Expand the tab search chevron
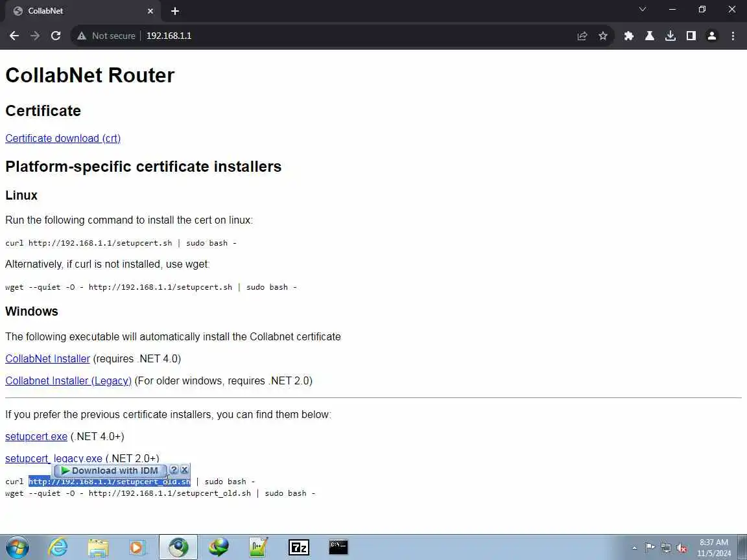 pos(643,9)
